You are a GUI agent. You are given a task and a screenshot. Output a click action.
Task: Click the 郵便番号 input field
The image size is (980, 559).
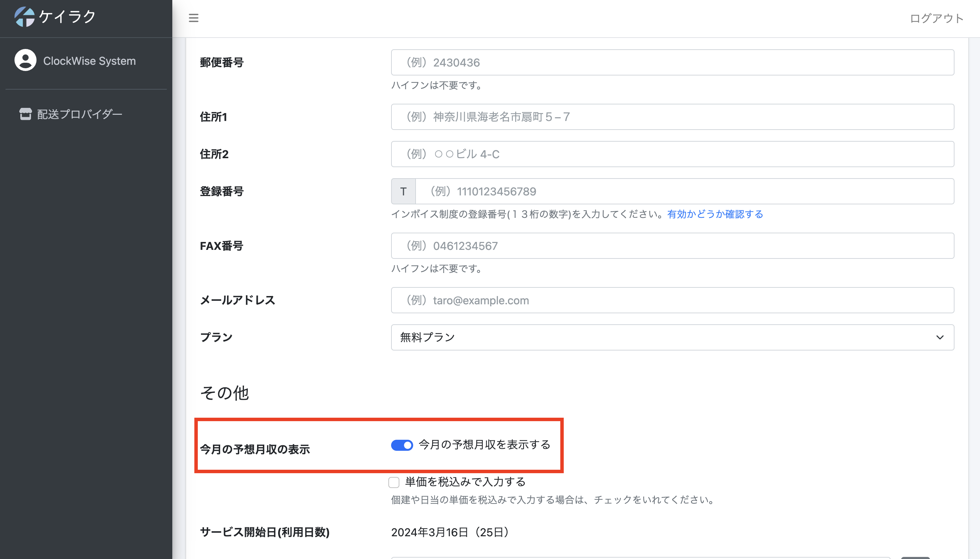[x=672, y=62]
